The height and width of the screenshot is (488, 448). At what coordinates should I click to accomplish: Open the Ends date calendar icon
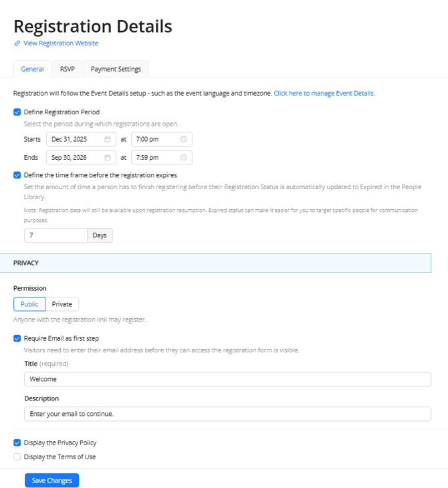(108, 158)
